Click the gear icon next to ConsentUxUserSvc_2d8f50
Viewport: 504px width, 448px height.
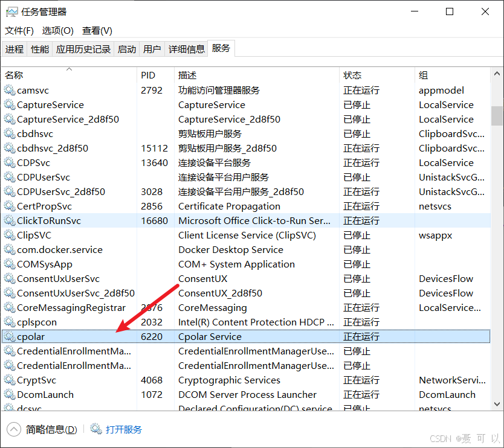(10, 293)
